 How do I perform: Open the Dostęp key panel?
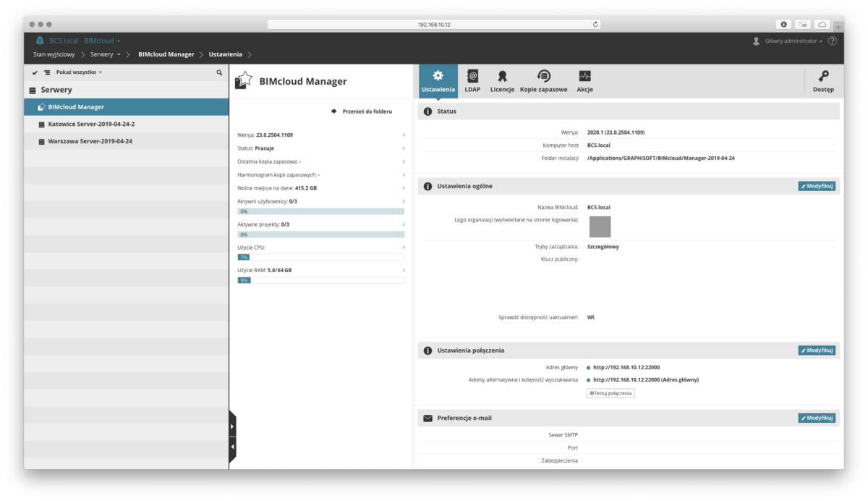tap(823, 81)
